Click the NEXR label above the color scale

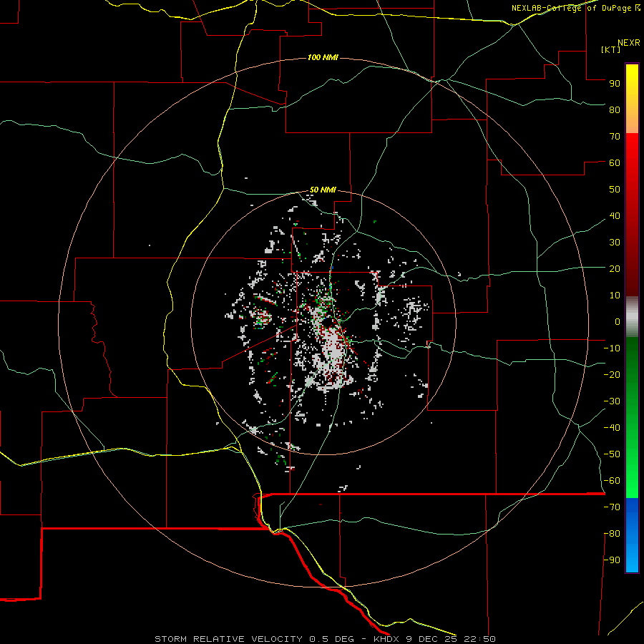point(629,43)
